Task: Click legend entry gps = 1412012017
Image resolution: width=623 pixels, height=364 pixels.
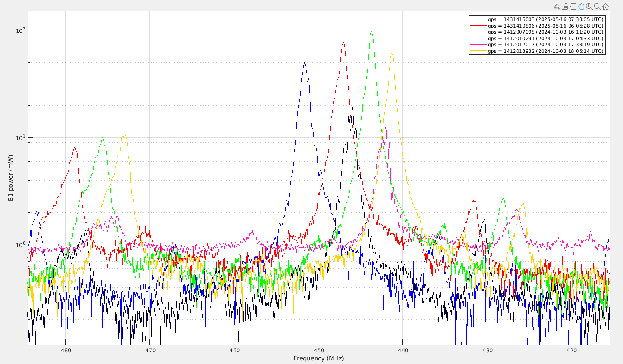Action: click(x=537, y=45)
